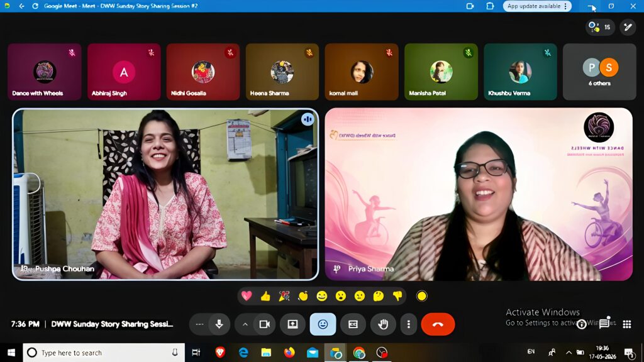Image resolution: width=644 pixels, height=362 pixels.
Task: Select yellow emoji skin tone swatch
Action: (422, 296)
